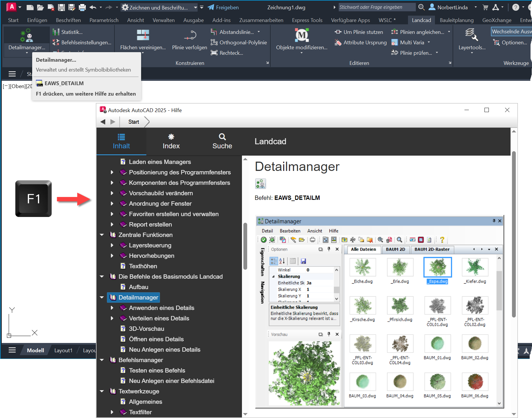The height and width of the screenshot is (418, 532).
Task: Switch to the Layout1 tab
Action: click(63, 351)
